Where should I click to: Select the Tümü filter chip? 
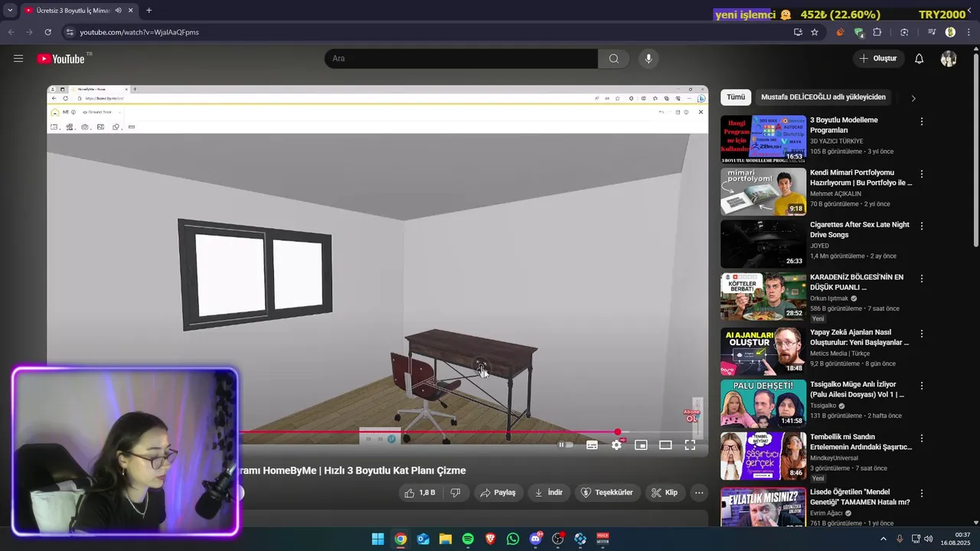736,97
